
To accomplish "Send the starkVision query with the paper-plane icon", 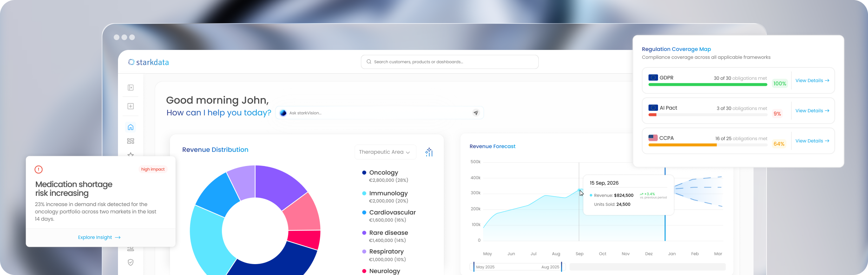I will pos(476,113).
